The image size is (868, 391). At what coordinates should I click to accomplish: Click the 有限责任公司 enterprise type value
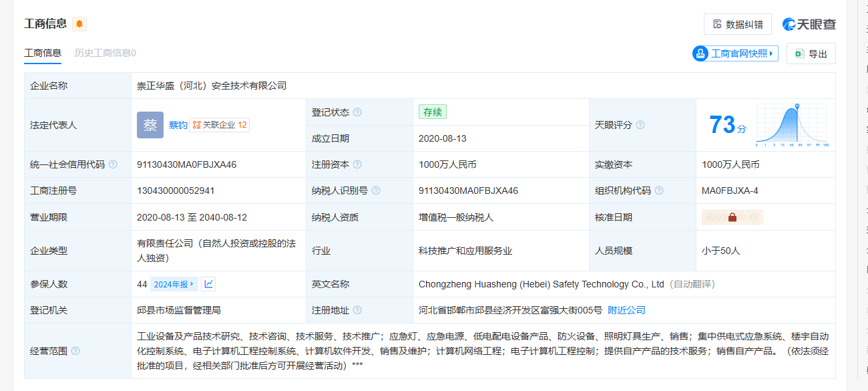click(216, 251)
